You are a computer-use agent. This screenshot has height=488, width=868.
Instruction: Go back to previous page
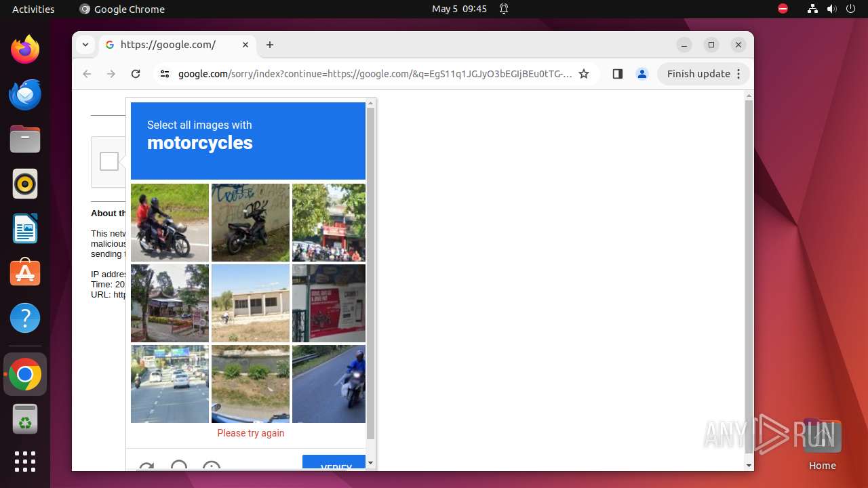[87, 74]
